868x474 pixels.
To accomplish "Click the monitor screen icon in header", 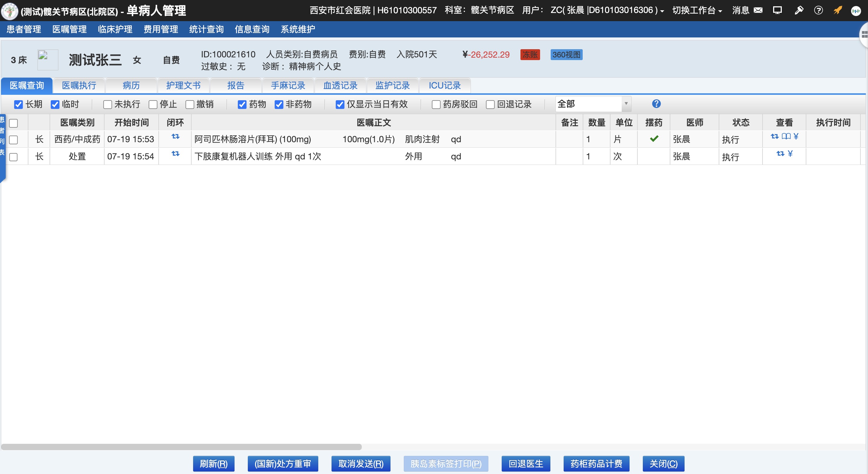I will (x=777, y=10).
